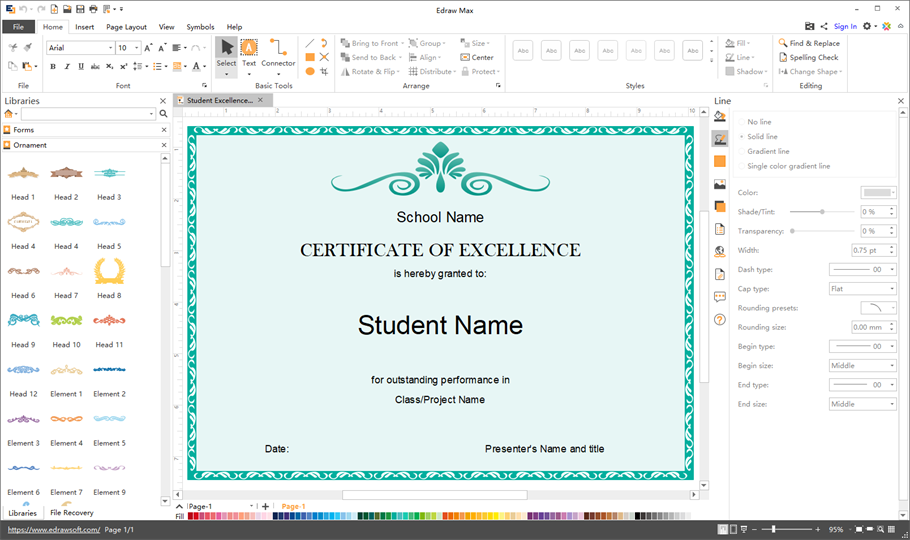Pick the Head 8 laurel ornament thumbnail
This screenshot has width=910, height=540.
109,271
